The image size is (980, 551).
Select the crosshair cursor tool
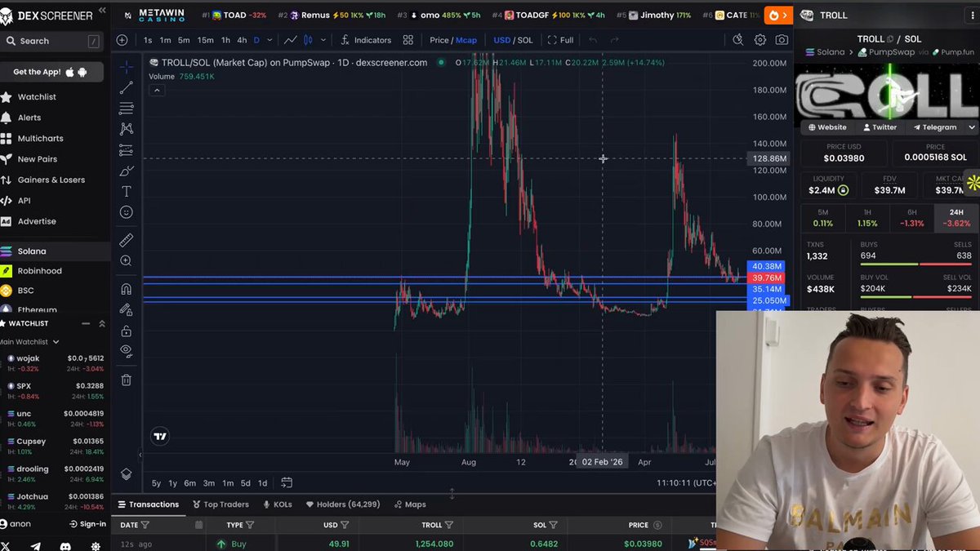[x=126, y=67]
